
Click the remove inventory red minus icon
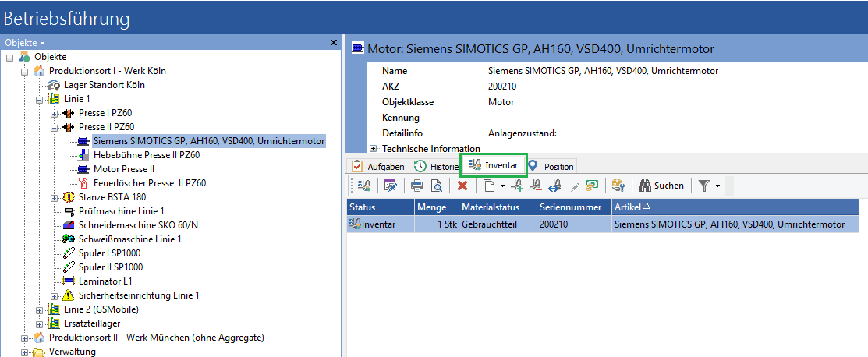[535, 186]
